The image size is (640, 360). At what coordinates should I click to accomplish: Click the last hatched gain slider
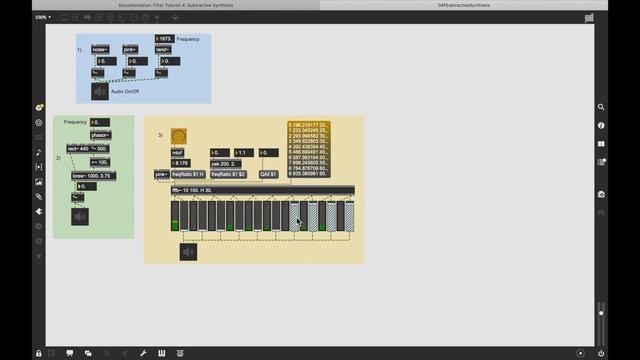pos(350,216)
